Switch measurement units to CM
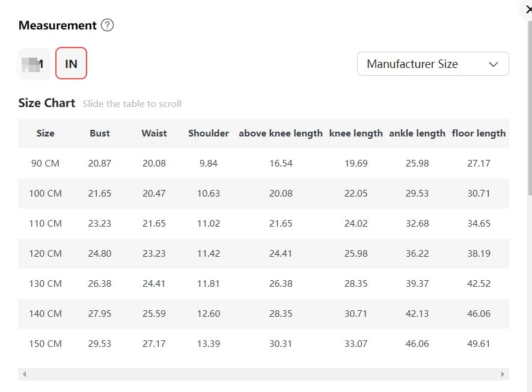 click(34, 64)
